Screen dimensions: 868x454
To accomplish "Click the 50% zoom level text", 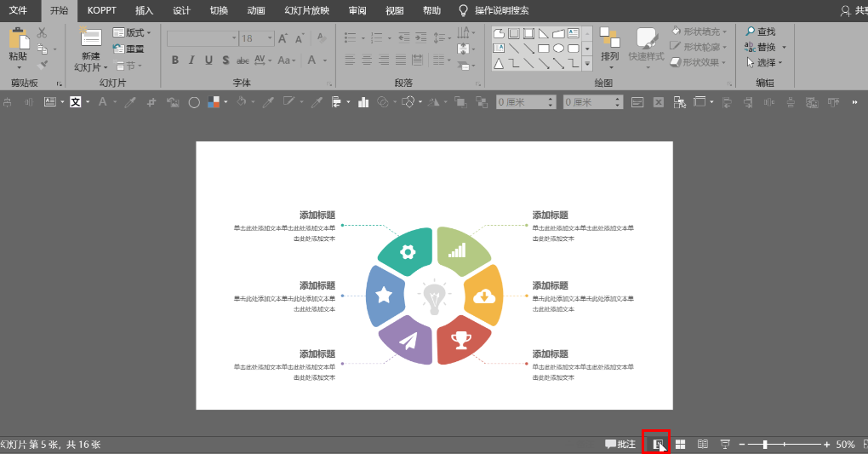I will [845, 445].
